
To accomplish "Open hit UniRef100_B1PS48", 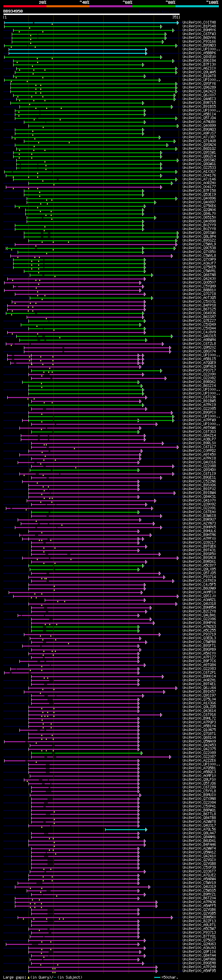I will click(199, 26).
